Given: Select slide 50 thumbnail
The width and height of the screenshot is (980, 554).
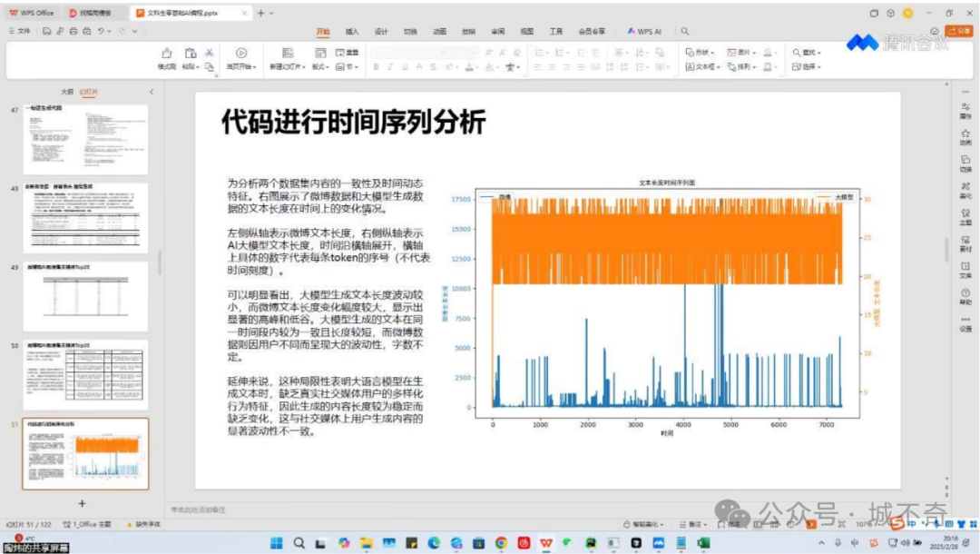Looking at the screenshot, I should pos(85,374).
